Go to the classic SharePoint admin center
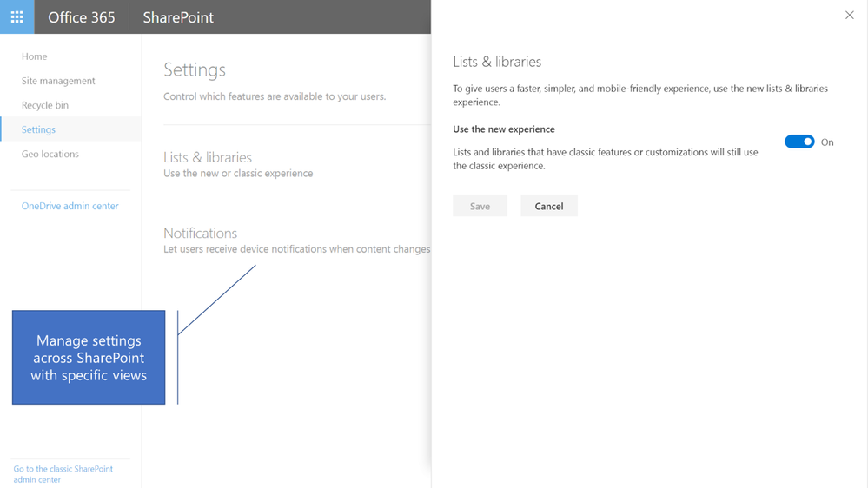 tap(63, 474)
